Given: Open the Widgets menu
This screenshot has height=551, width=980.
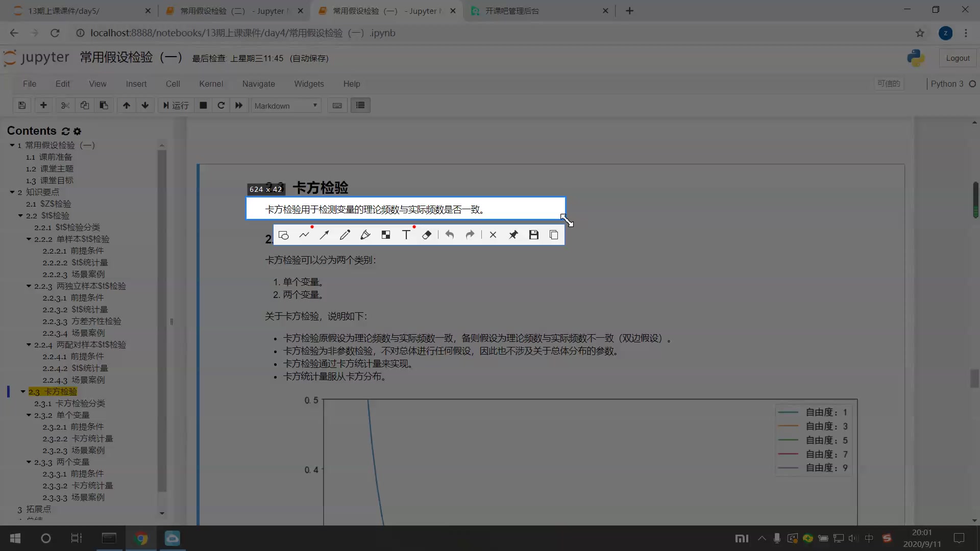Looking at the screenshot, I should (309, 84).
